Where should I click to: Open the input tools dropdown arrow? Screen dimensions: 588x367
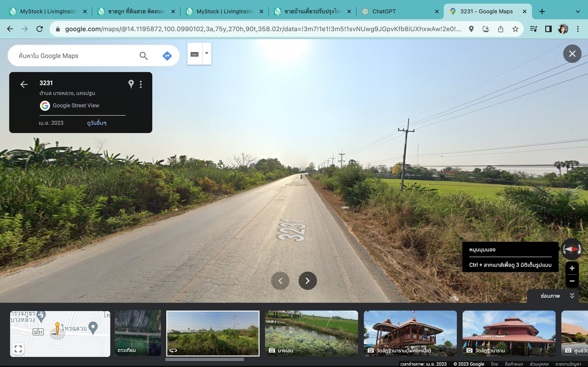207,53
